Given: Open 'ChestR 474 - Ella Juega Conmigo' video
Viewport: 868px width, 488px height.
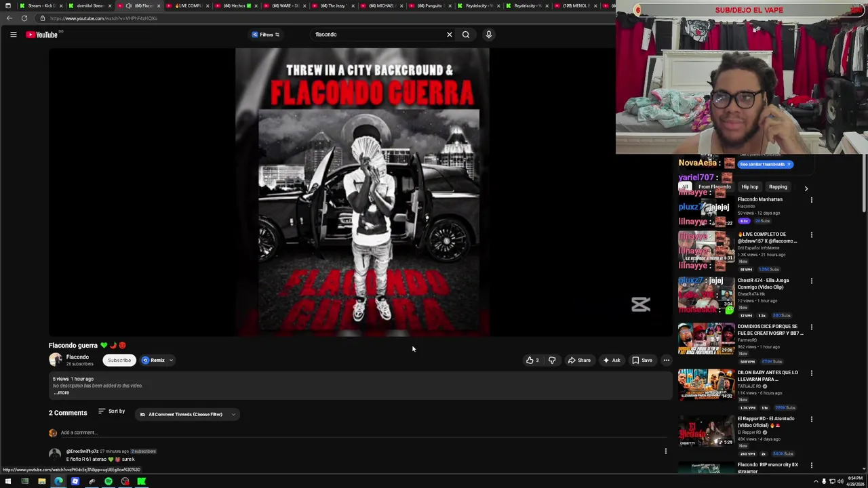Looking at the screenshot, I should click(x=763, y=283).
